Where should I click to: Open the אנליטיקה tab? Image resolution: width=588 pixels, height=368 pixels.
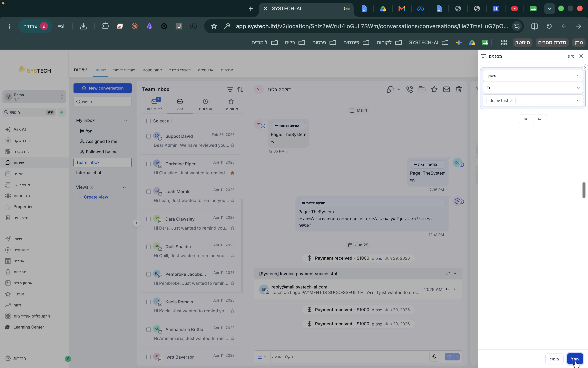point(206,70)
